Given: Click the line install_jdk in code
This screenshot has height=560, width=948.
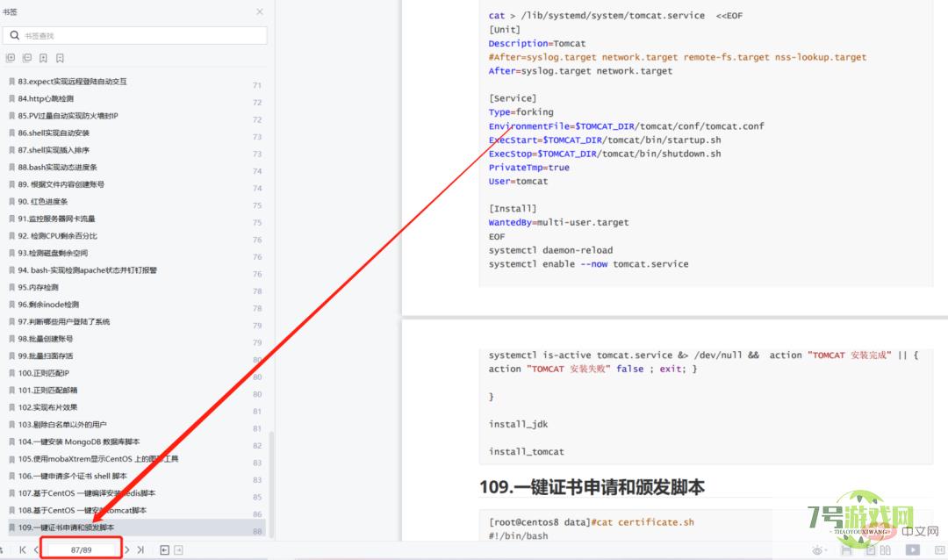Looking at the screenshot, I should (x=518, y=425).
